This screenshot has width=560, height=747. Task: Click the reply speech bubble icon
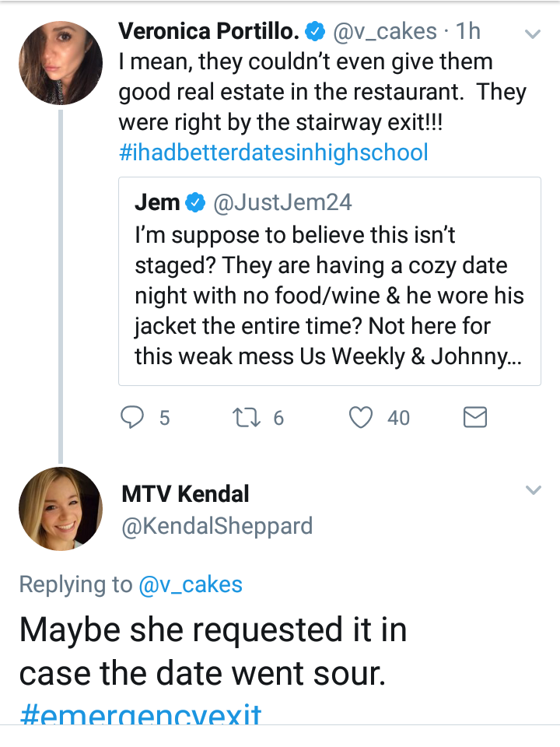pyautogui.click(x=132, y=418)
